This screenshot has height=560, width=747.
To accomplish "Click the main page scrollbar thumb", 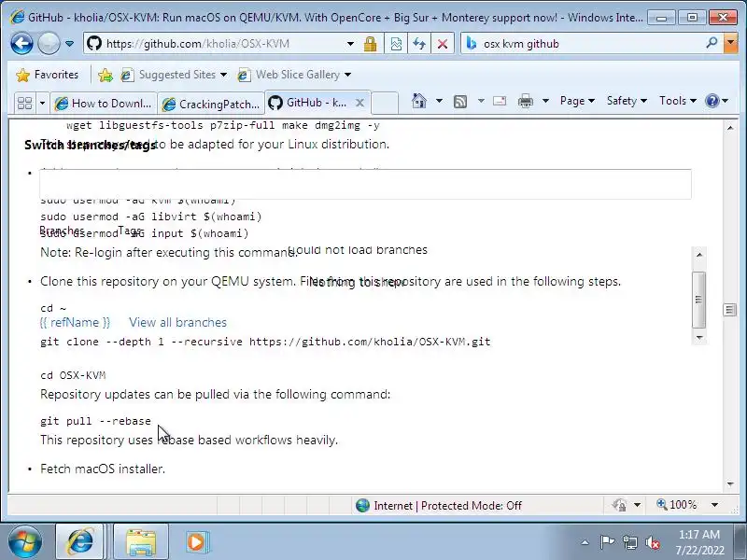I will point(730,310).
